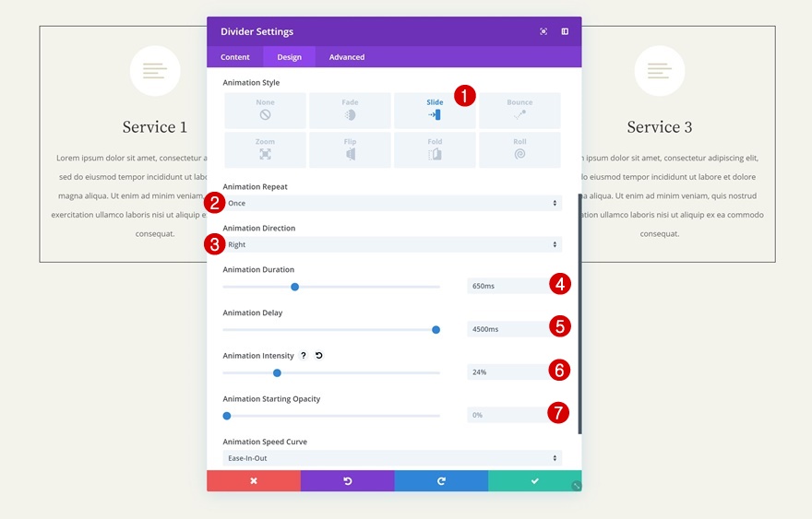Click the Service 3 heading

[x=660, y=127]
